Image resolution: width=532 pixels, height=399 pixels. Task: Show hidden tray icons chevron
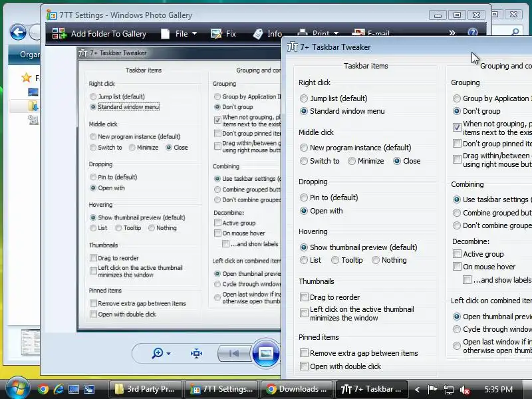pyautogui.click(x=418, y=390)
